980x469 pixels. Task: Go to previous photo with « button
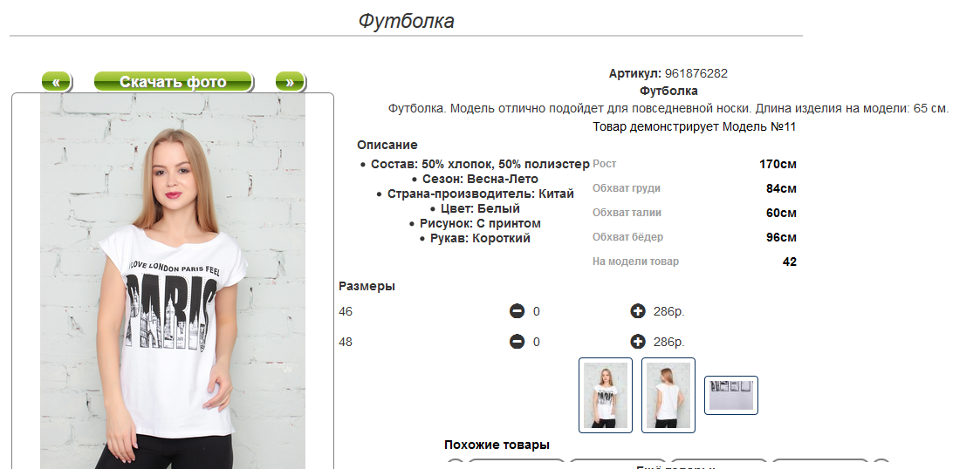coord(56,82)
